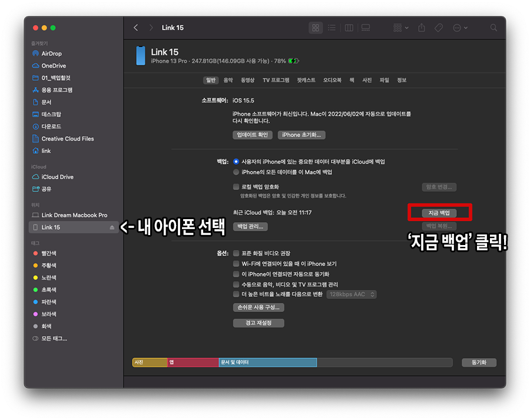Click the Finder search magnifier
Screen dimensions: 530x420
click(493, 28)
